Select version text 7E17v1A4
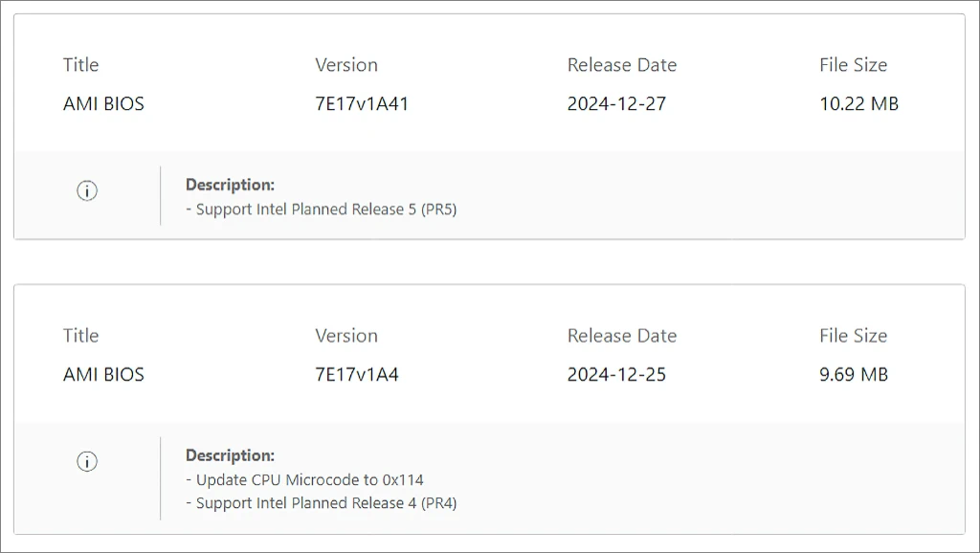Image resolution: width=980 pixels, height=553 pixels. point(356,374)
